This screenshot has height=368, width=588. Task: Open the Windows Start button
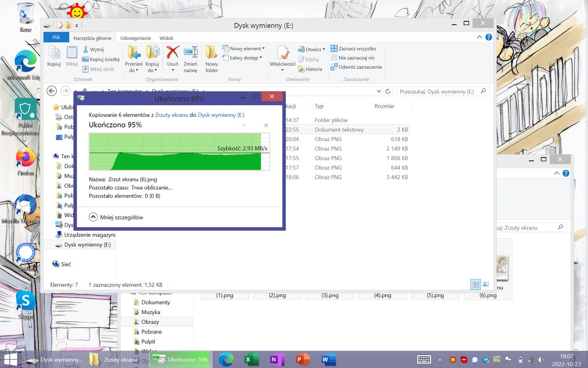tap(10, 359)
